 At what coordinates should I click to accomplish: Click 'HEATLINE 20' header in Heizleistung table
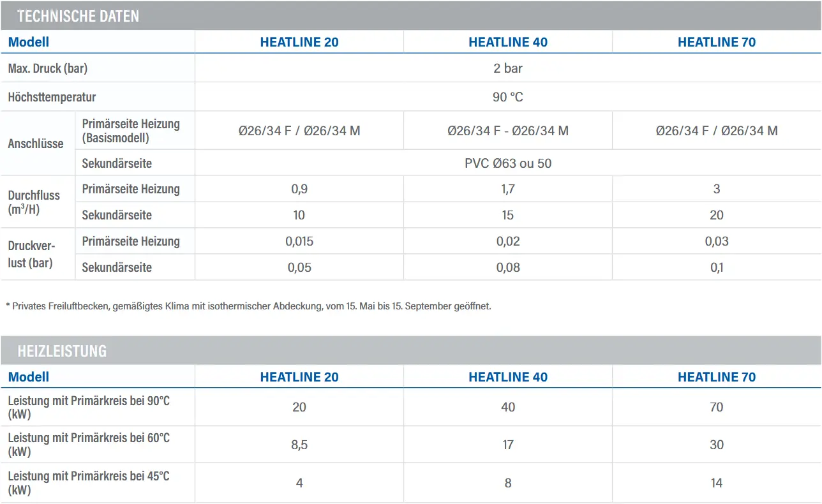[x=299, y=377]
